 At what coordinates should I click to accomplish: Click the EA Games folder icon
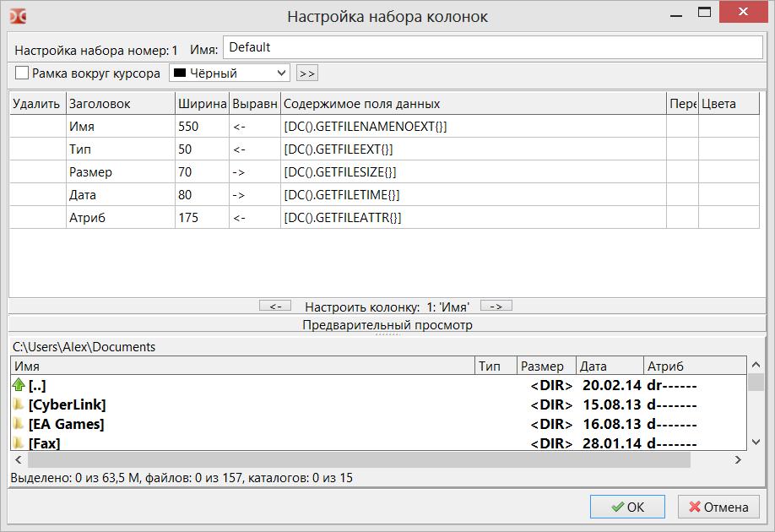click(x=19, y=424)
